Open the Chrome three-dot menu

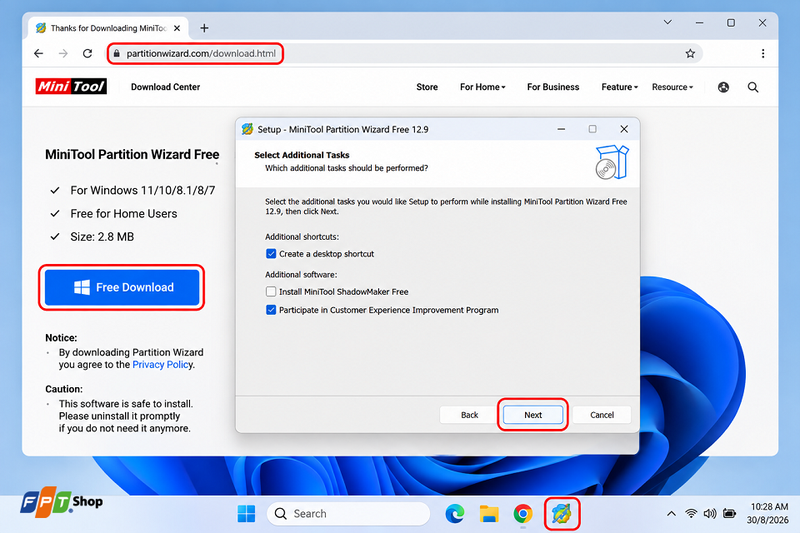click(x=763, y=54)
